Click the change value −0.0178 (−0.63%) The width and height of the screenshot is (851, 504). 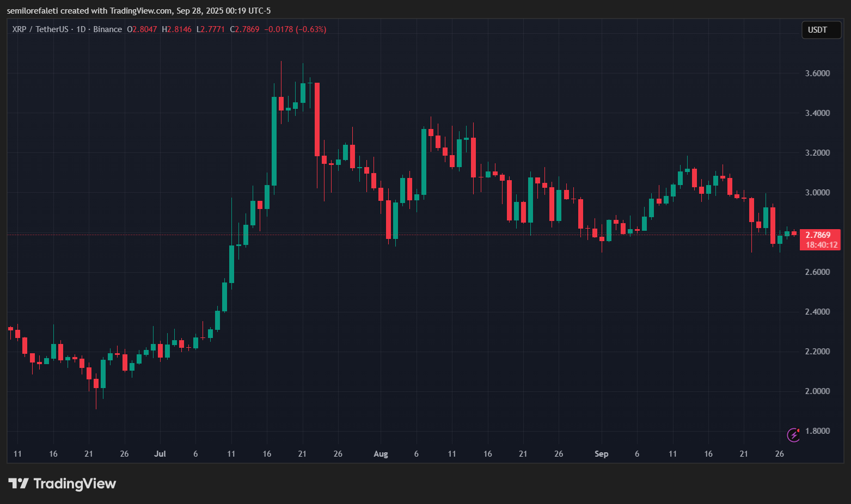point(295,29)
